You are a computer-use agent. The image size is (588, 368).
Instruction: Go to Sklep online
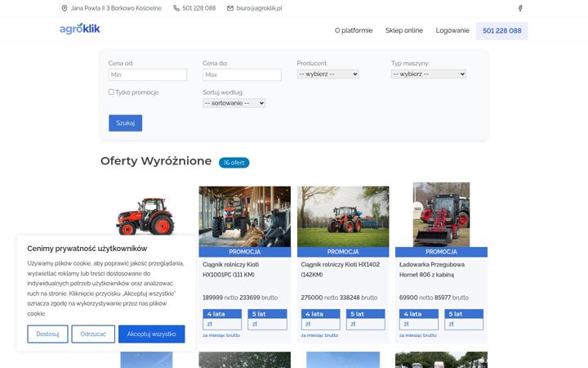[x=404, y=30]
